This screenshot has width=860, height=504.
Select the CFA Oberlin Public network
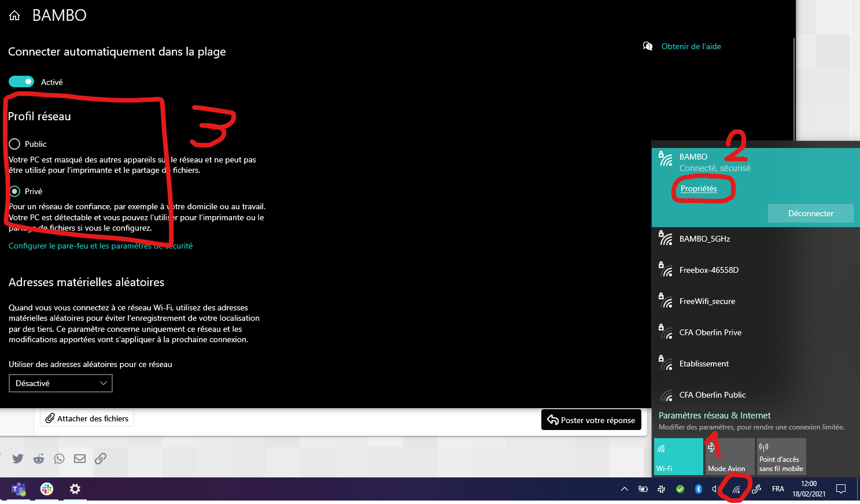pyautogui.click(x=755, y=395)
